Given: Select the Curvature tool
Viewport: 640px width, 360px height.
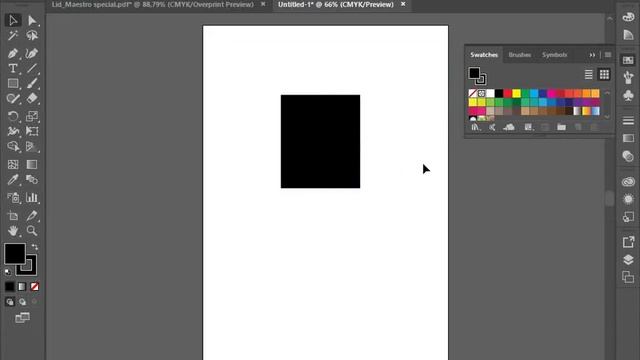Looking at the screenshot, I should [x=32, y=53].
